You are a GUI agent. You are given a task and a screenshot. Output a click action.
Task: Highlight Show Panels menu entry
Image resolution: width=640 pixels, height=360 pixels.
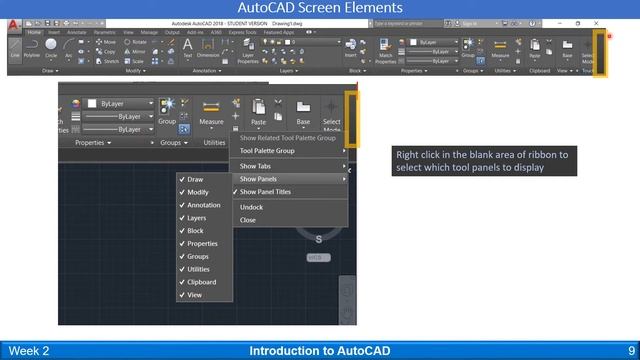click(290, 179)
